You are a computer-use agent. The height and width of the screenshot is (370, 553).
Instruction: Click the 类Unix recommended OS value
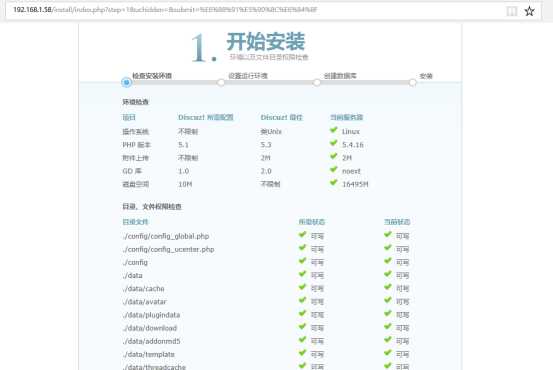[271, 132]
